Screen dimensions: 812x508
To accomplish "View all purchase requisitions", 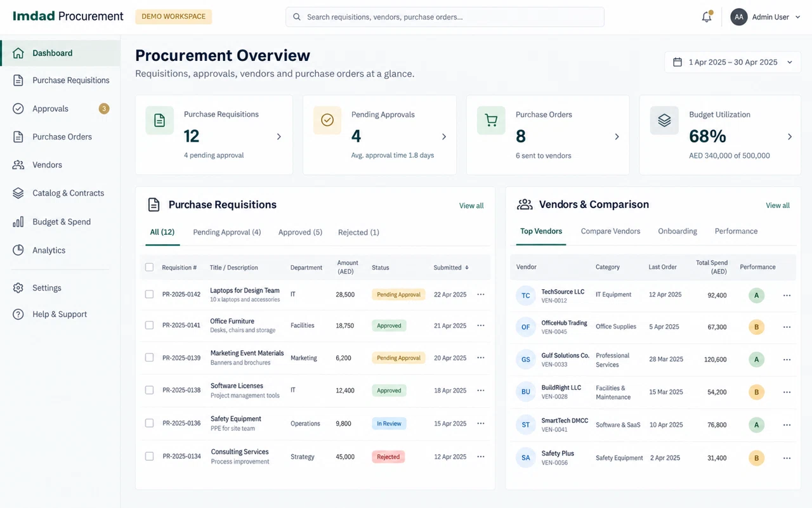I will [471, 205].
